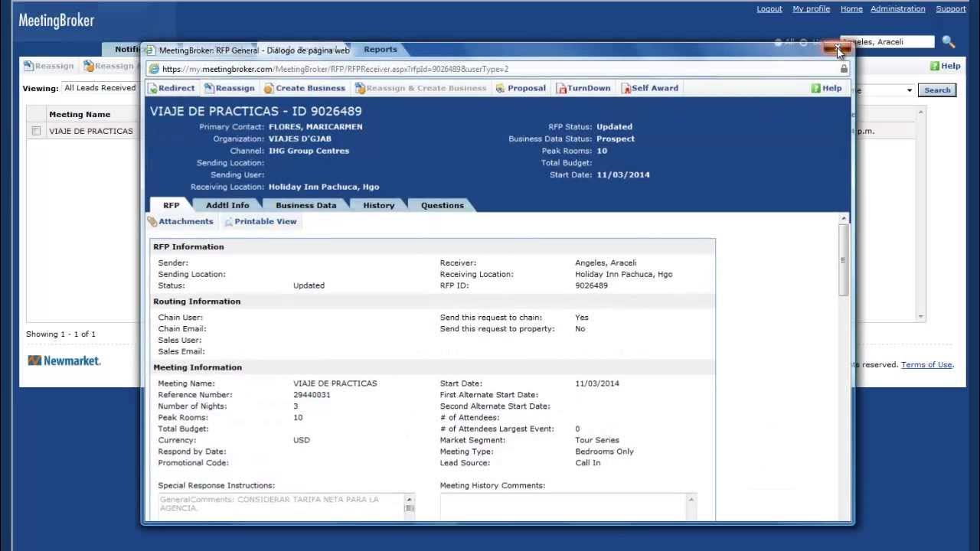The width and height of the screenshot is (980, 551).
Task: Click the Internet Explorer icon in address bar
Action: (154, 69)
